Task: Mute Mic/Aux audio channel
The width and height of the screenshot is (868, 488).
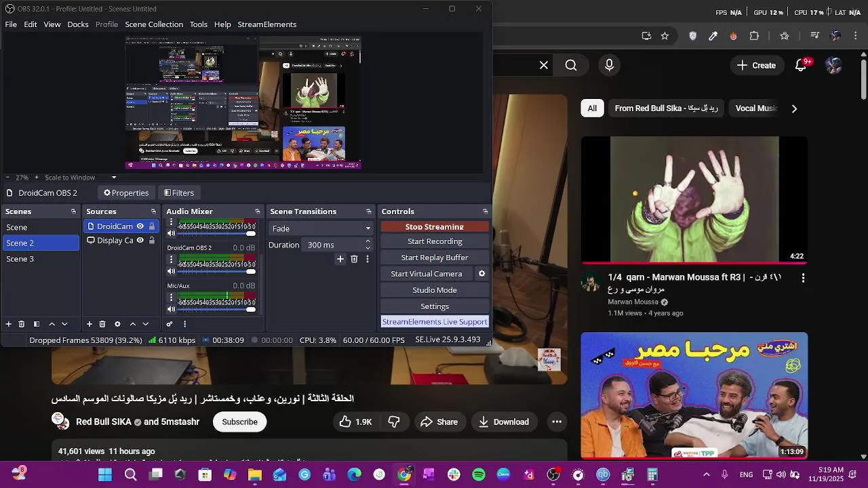Action: pyautogui.click(x=171, y=309)
